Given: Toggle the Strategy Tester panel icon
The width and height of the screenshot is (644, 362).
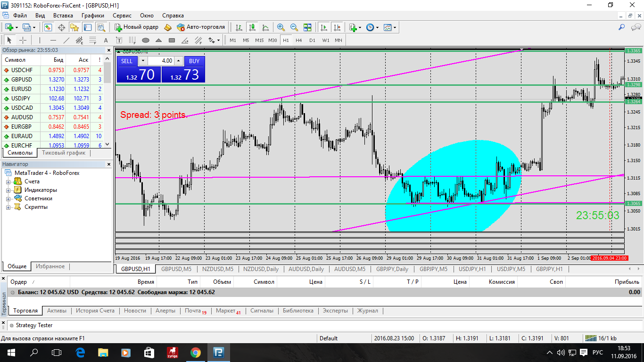Looking at the screenshot, I should tap(101, 27).
